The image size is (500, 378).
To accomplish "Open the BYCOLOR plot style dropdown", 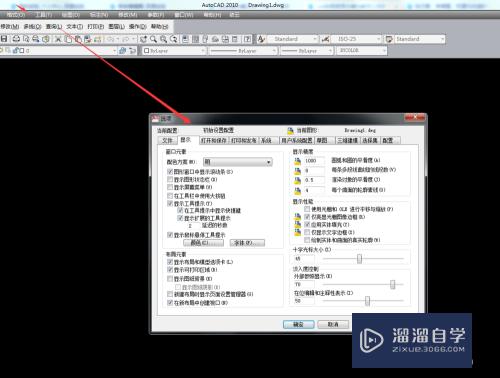I will point(361,50).
